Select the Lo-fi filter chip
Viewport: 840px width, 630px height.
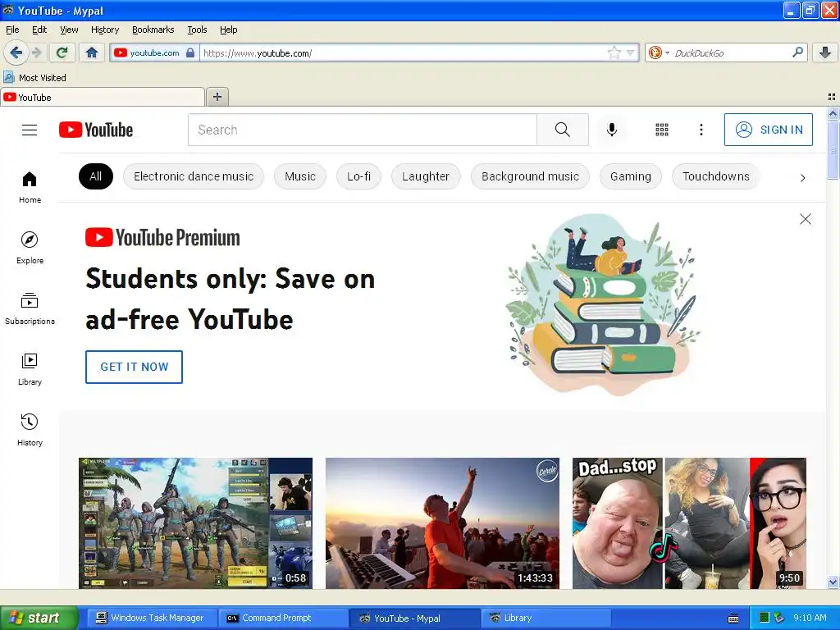[359, 176]
